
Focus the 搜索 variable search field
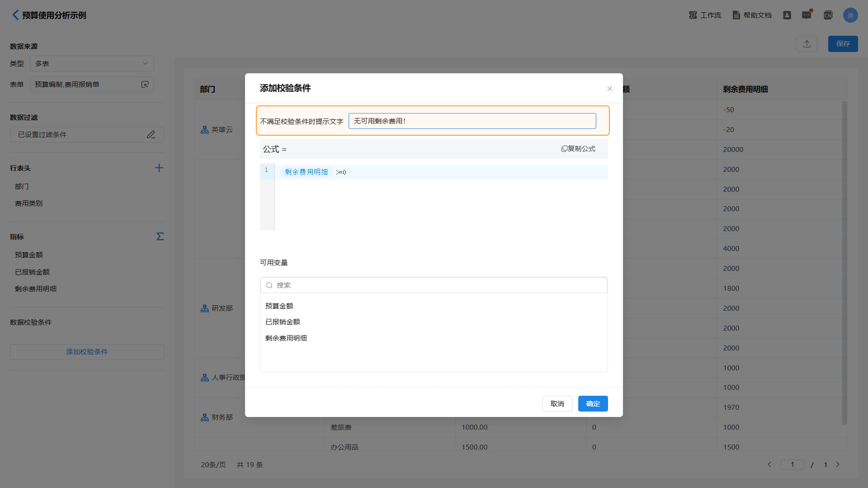(434, 285)
